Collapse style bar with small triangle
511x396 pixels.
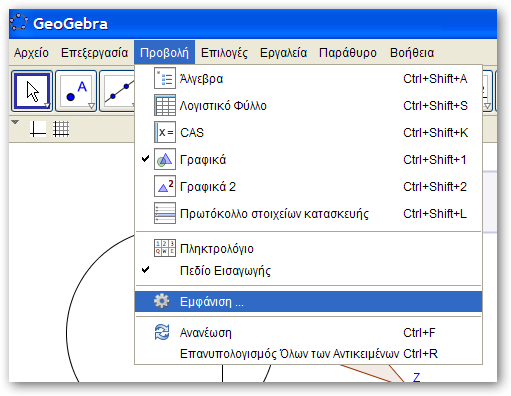click(15, 122)
